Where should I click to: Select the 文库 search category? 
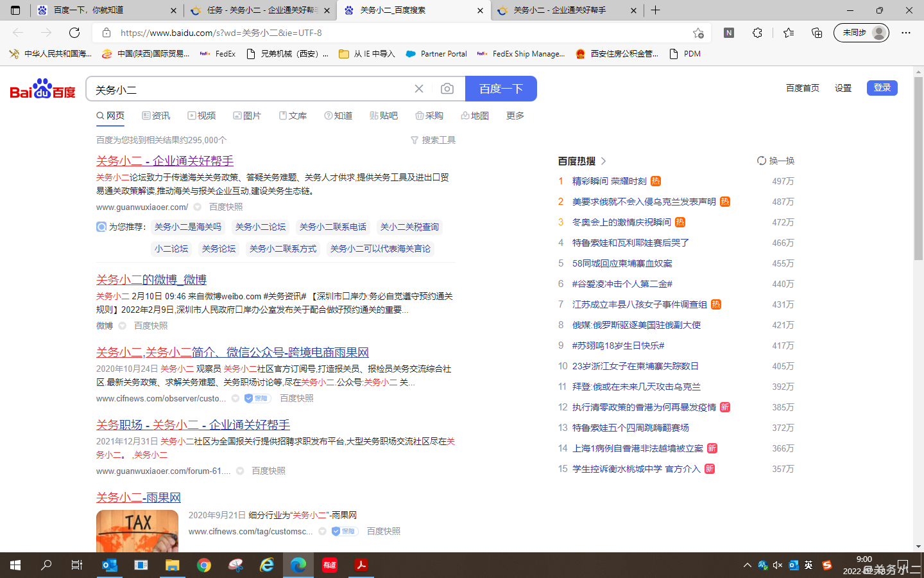293,116
